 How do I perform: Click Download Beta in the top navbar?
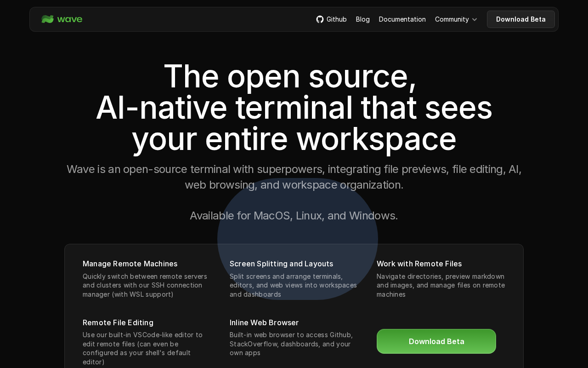coord(520,19)
